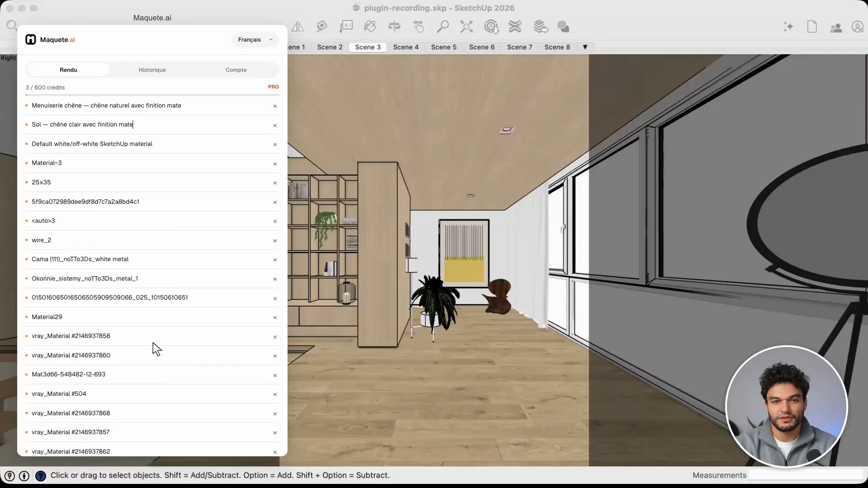Click the geo-location status bar icon
868x488 pixels.
pyautogui.click(x=9, y=476)
